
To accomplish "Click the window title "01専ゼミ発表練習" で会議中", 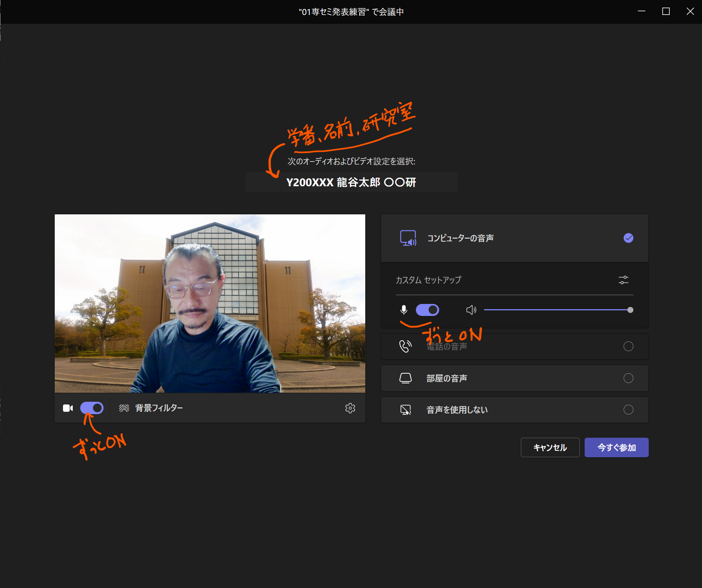I will pyautogui.click(x=351, y=12).
